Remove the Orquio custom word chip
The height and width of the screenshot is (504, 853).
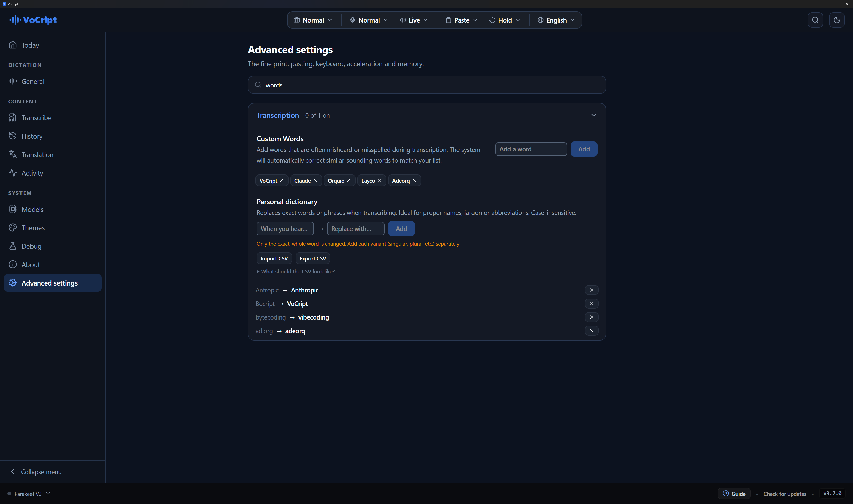tap(349, 180)
